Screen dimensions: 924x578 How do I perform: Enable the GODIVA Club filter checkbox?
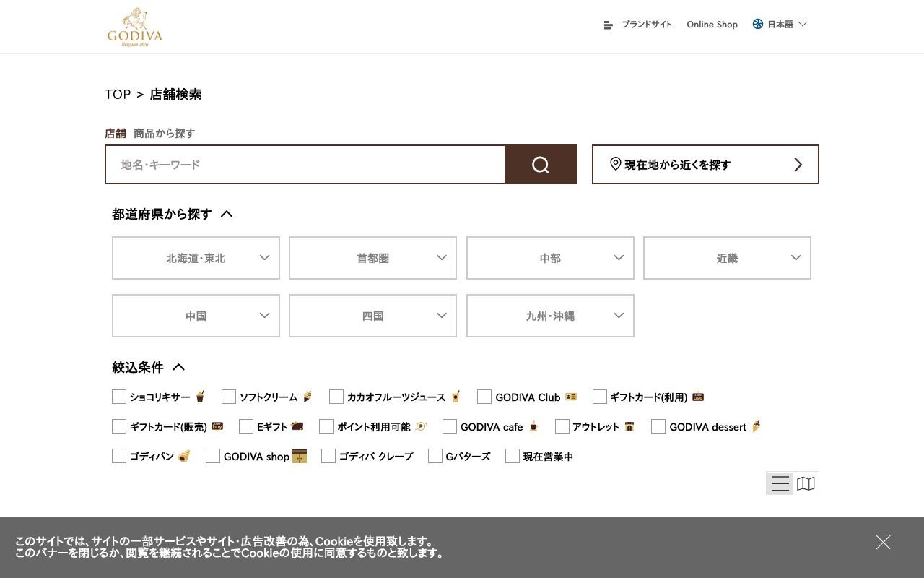pos(484,397)
